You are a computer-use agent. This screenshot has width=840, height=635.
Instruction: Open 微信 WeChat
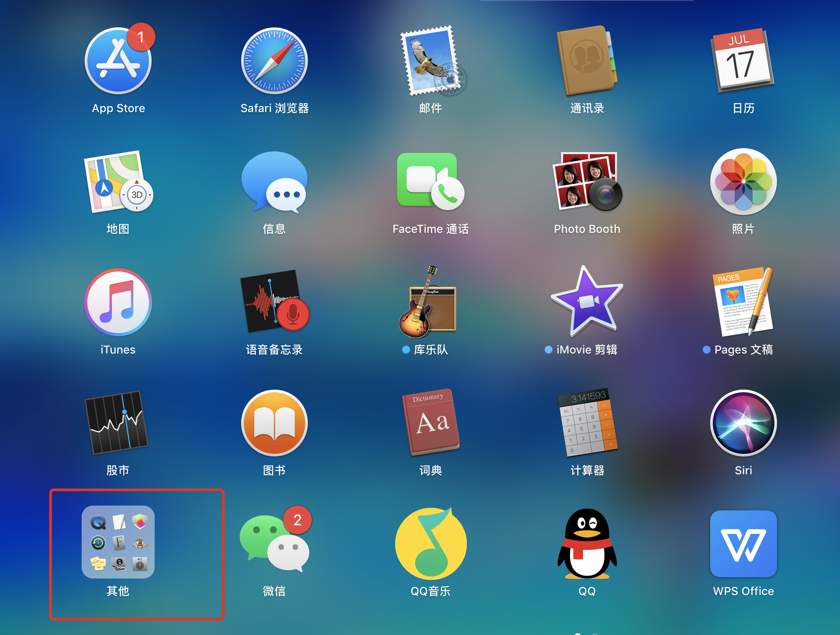pos(274,544)
